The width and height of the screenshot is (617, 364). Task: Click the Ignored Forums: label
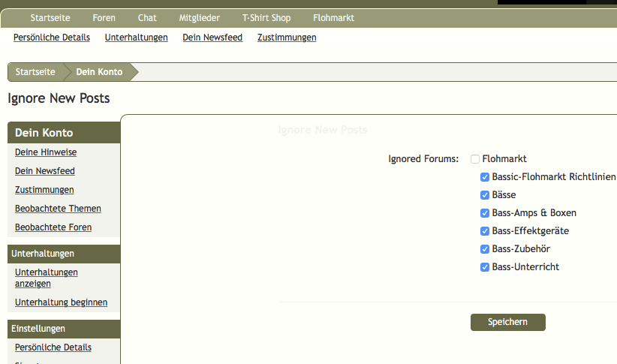(x=423, y=159)
